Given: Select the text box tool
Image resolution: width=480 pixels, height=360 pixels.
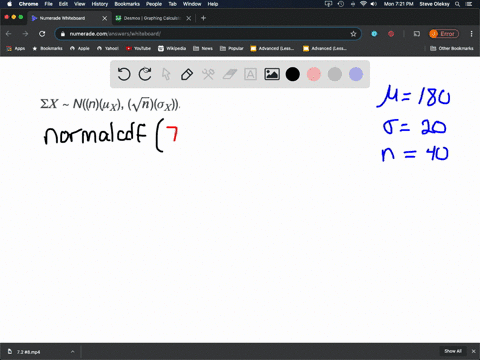Looking at the screenshot, I should coord(250,74).
